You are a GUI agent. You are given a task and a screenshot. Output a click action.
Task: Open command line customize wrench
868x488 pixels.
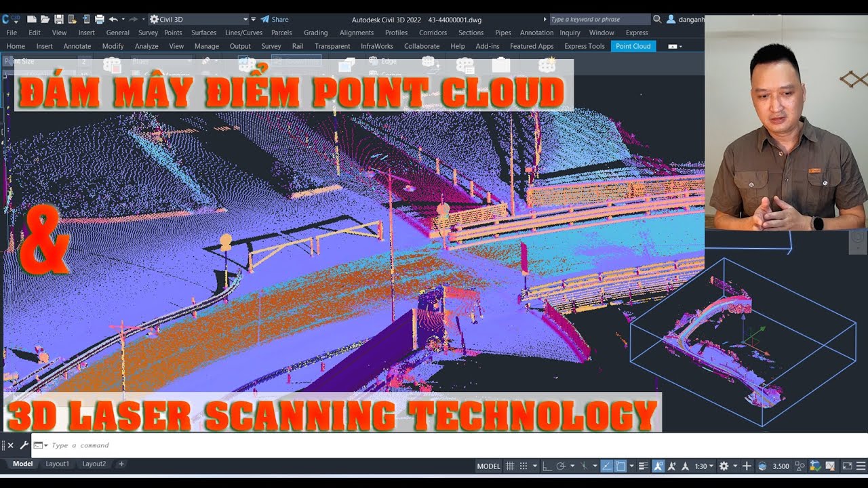(24, 445)
